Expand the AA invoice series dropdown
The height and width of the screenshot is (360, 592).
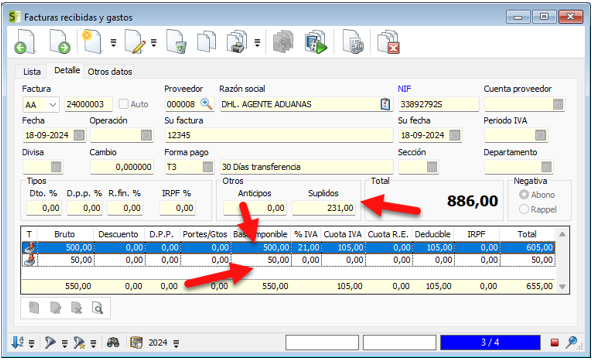coord(53,105)
